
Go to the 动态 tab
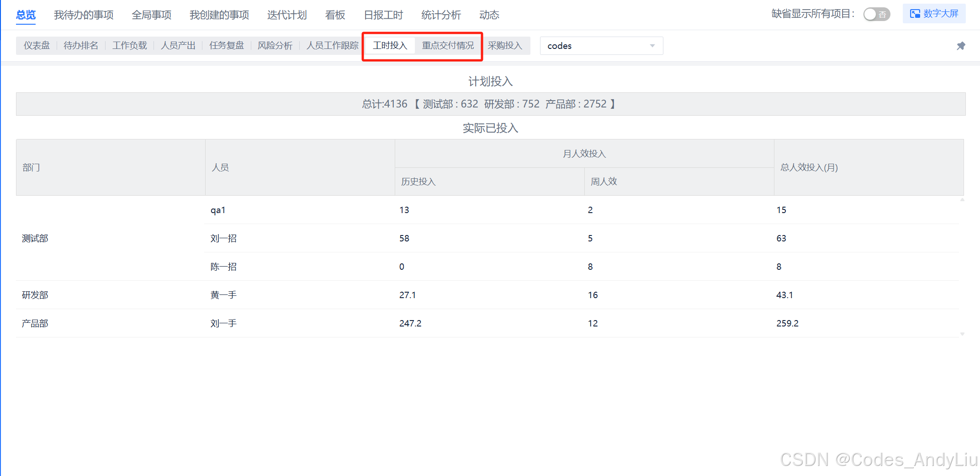point(489,15)
